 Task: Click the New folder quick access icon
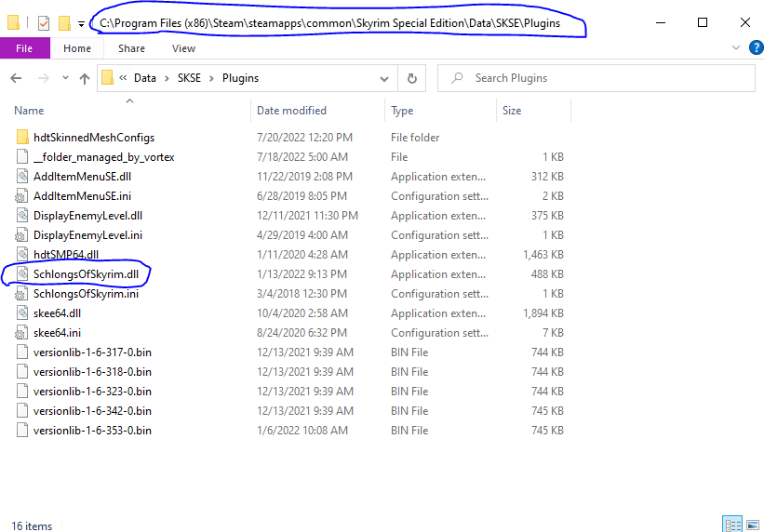coord(64,23)
